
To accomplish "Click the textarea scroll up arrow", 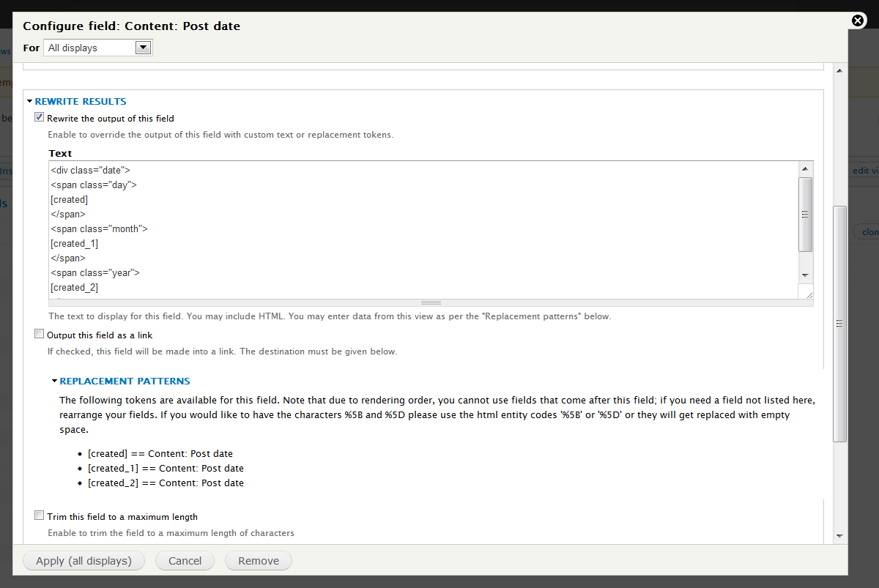I will tap(805, 168).
